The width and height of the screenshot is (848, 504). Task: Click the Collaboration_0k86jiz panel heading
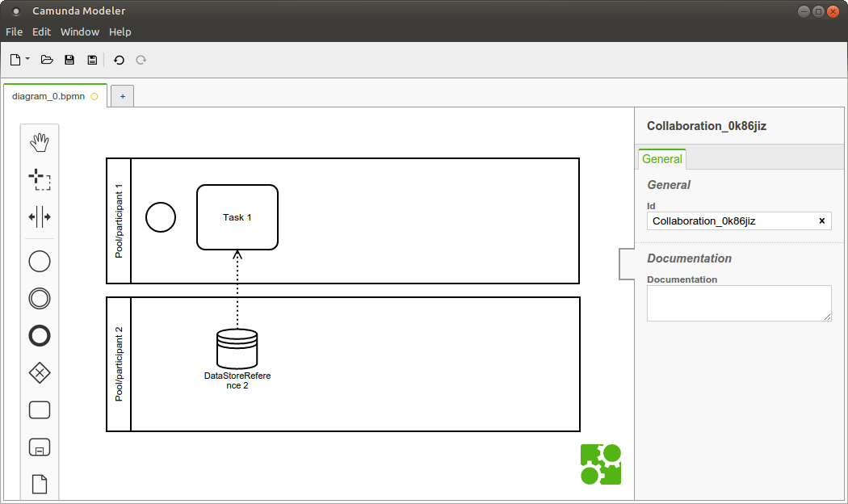[707, 126]
